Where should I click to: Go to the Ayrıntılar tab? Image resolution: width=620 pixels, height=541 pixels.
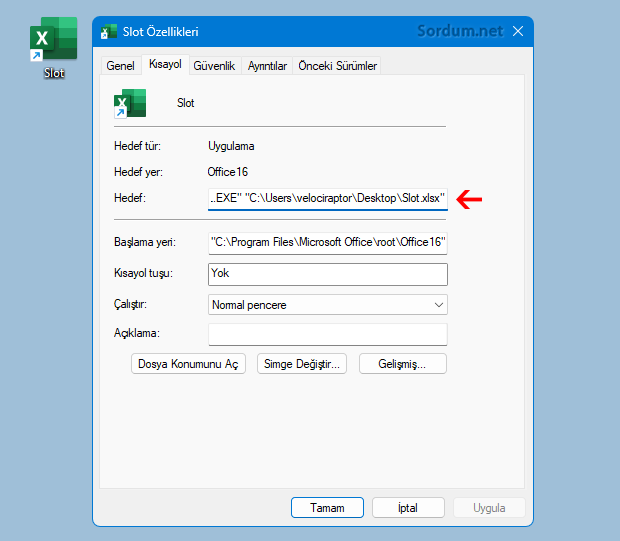[267, 66]
